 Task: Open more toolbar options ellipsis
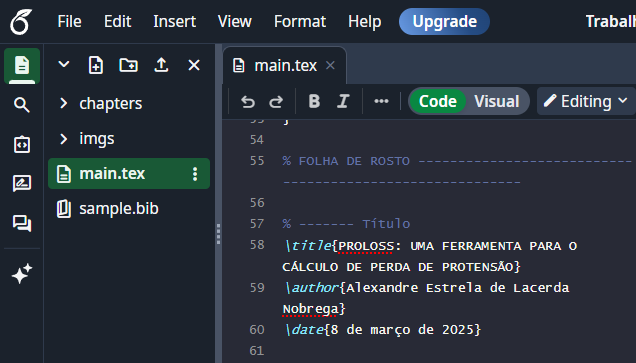coord(381,101)
